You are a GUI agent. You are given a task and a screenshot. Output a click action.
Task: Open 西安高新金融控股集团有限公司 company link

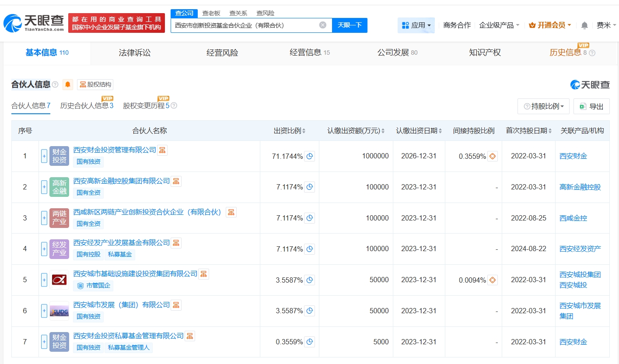(x=121, y=181)
